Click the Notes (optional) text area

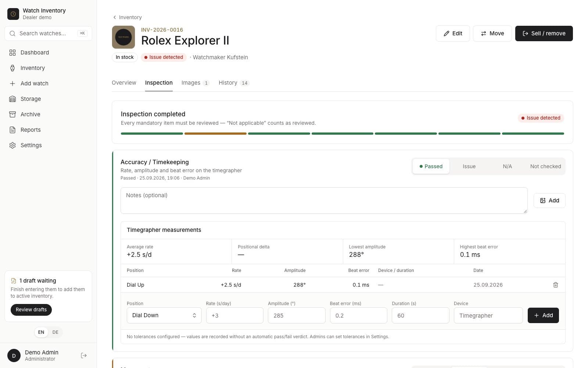tap(324, 201)
